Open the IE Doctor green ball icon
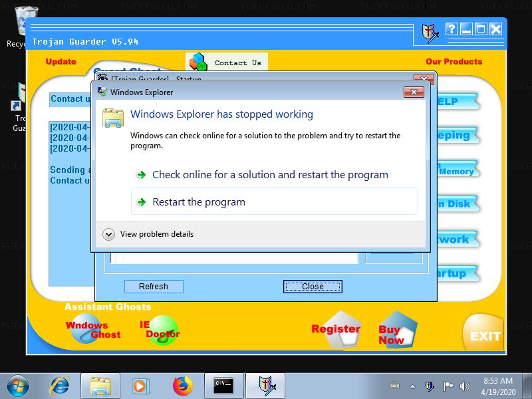The width and height of the screenshot is (532, 399). (x=163, y=330)
